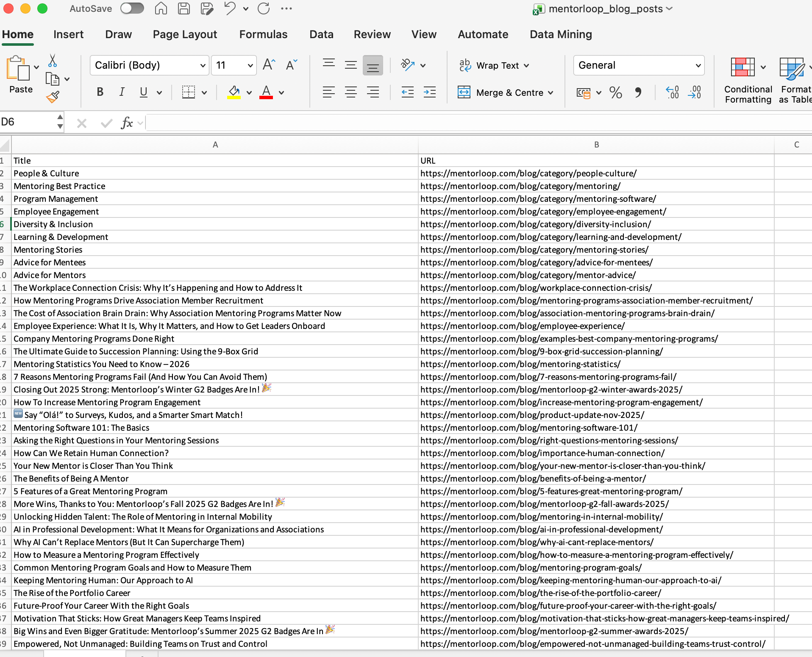The height and width of the screenshot is (657, 812).
Task: Toggle Bold formatting
Action: point(100,92)
